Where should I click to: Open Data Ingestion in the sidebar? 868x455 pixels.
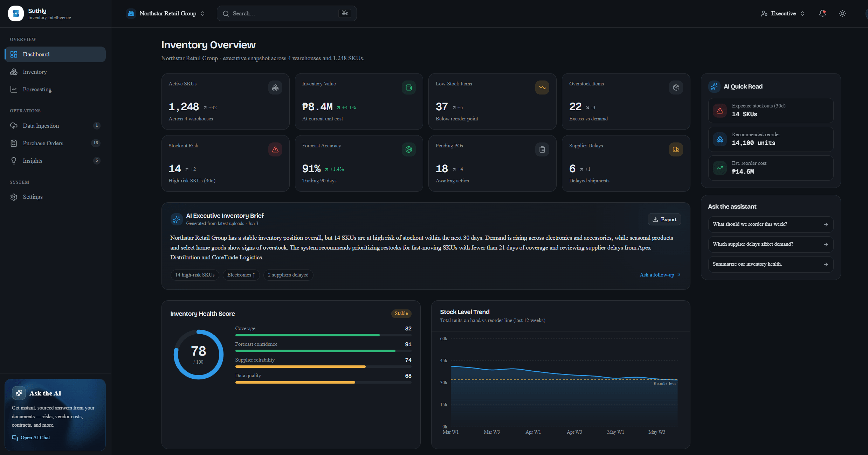tap(55, 126)
